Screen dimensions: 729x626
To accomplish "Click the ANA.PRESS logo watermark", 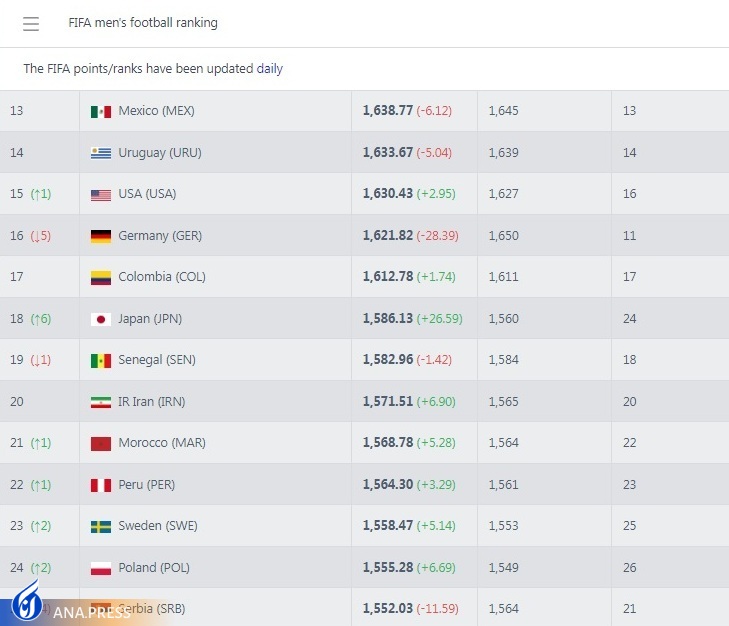I will [x=70, y=605].
